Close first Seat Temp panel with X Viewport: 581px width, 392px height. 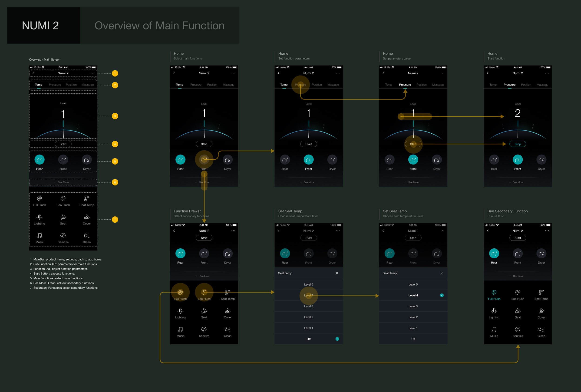click(x=337, y=273)
